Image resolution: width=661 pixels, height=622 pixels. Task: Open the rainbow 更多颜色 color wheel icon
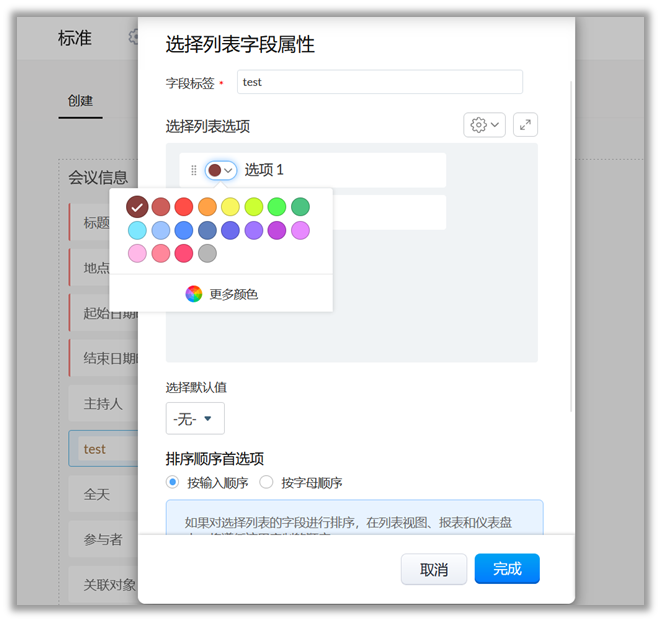tap(194, 294)
